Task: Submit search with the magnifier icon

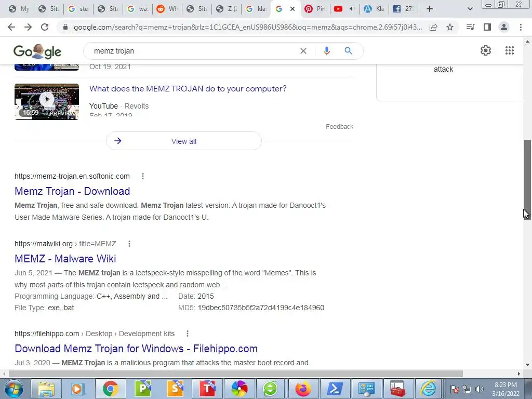Action: (x=348, y=51)
